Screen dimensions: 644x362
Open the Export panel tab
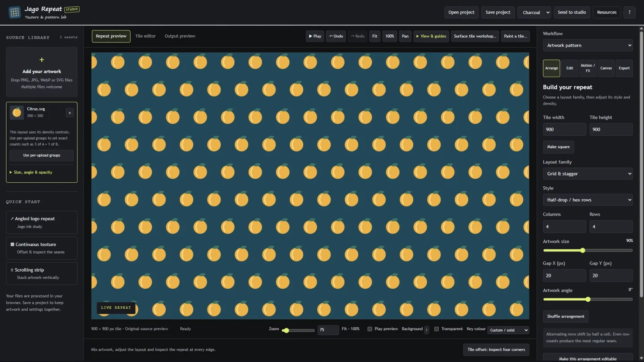[x=624, y=68]
